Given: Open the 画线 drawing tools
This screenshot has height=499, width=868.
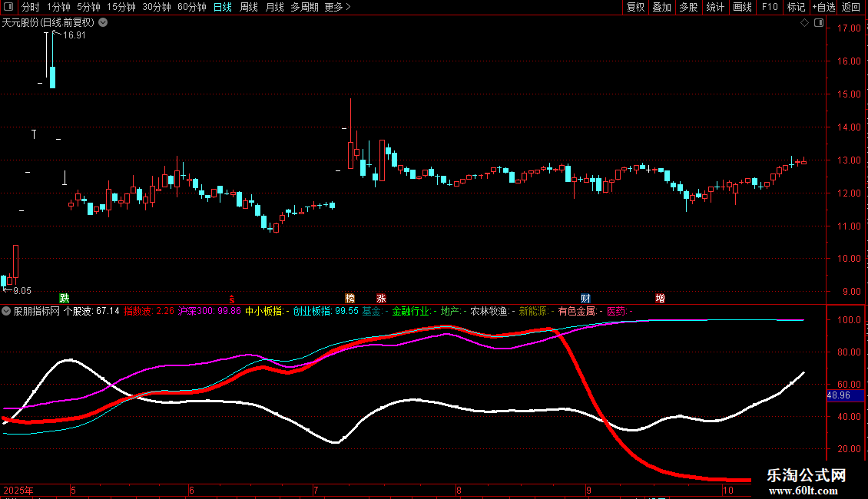Looking at the screenshot, I should [742, 7].
